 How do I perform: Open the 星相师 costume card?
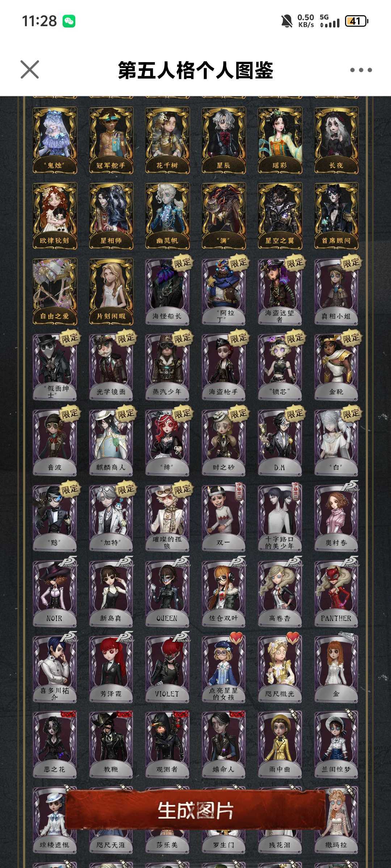pyautogui.click(x=111, y=216)
